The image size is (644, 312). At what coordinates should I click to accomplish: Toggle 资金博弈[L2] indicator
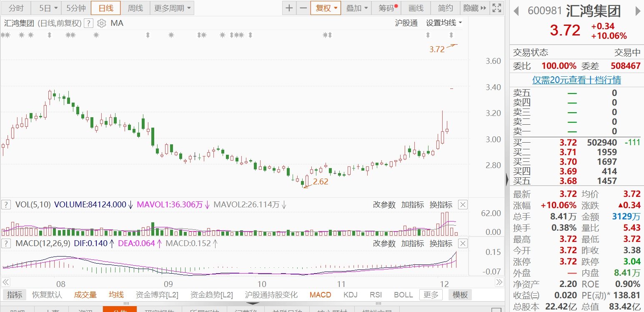point(157,295)
